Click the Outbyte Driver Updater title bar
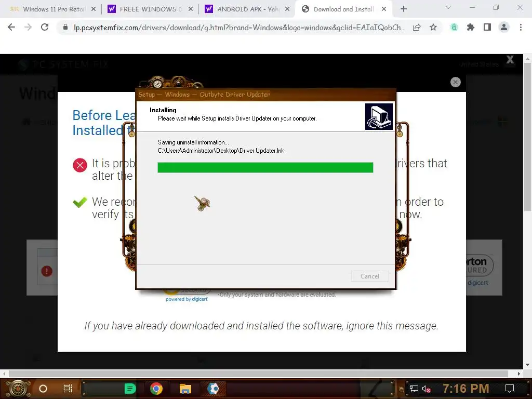Image resolution: width=532 pixels, height=399 pixels. click(265, 95)
